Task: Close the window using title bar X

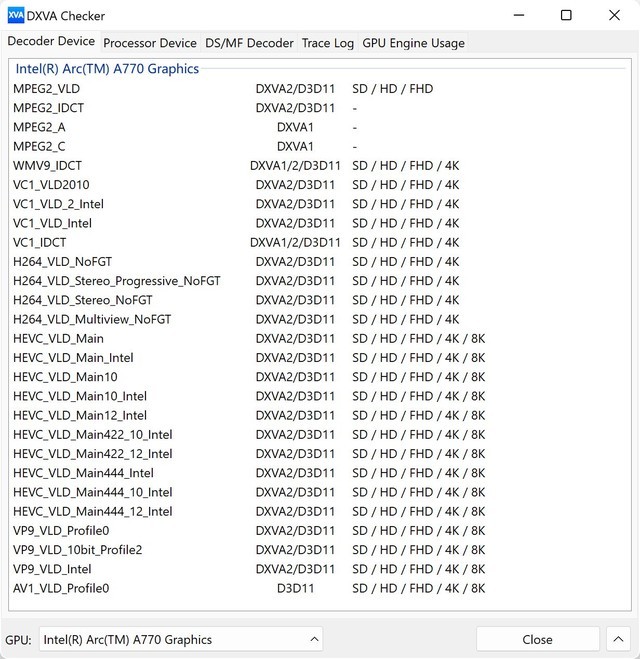Action: click(614, 16)
